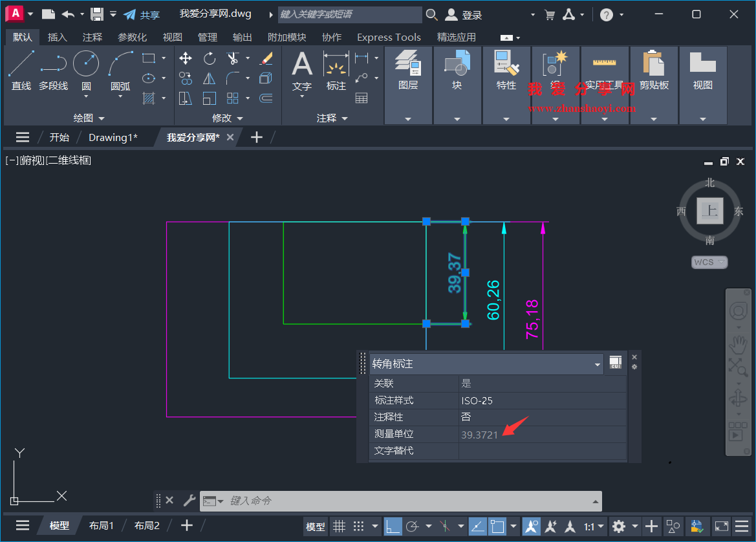Open the CUI customize button in quick properties

[616, 363]
